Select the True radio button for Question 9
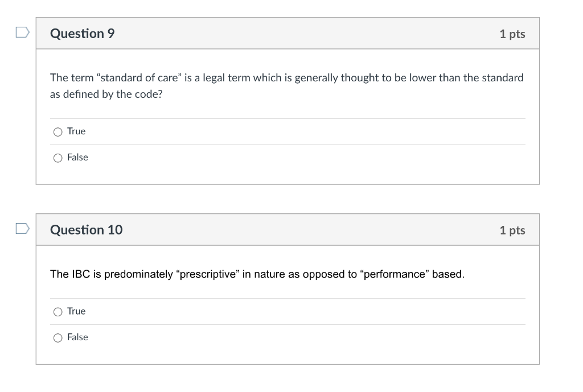Image resolution: width=583 pixels, height=392 pixels. coord(58,132)
